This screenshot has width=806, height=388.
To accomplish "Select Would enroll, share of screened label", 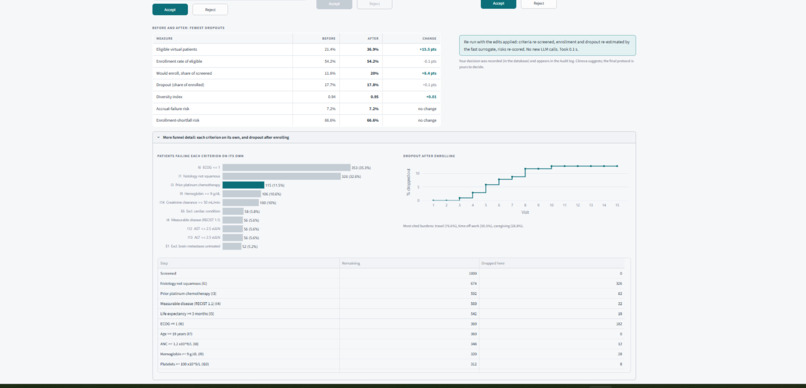I will (x=184, y=73).
